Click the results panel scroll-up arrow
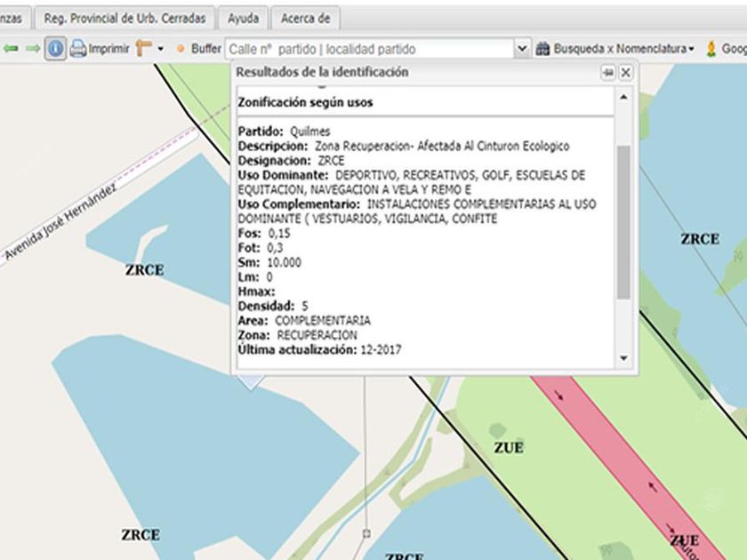The width and height of the screenshot is (747, 560). coord(623,97)
